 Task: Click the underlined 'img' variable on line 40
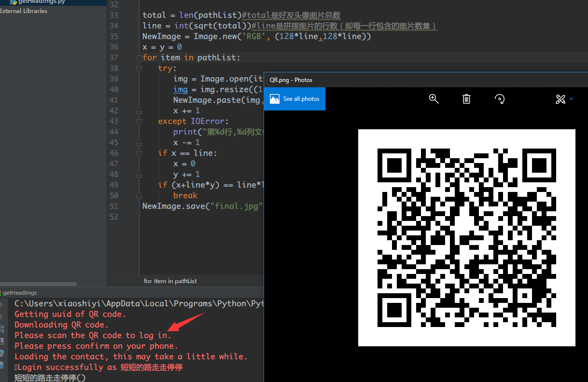tap(181, 89)
